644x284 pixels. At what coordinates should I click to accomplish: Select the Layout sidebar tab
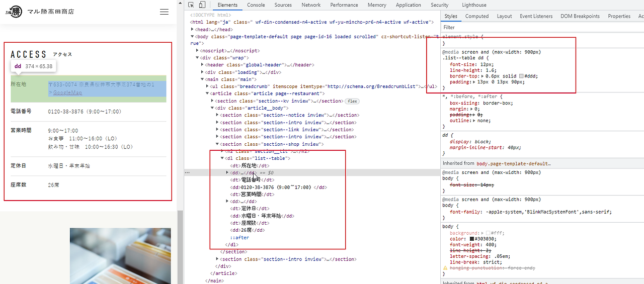(x=504, y=16)
